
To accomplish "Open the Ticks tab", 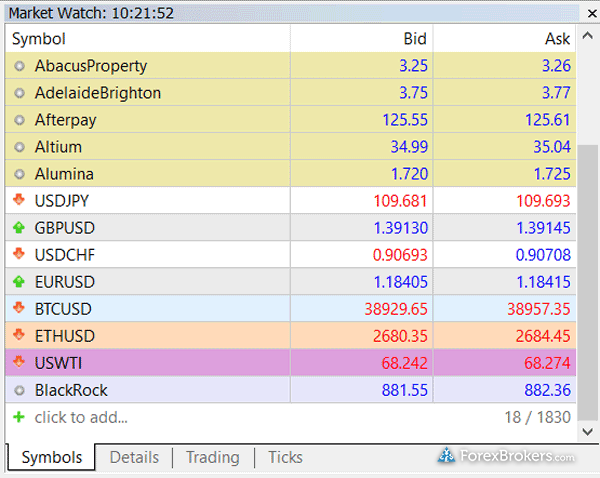I will (x=285, y=457).
